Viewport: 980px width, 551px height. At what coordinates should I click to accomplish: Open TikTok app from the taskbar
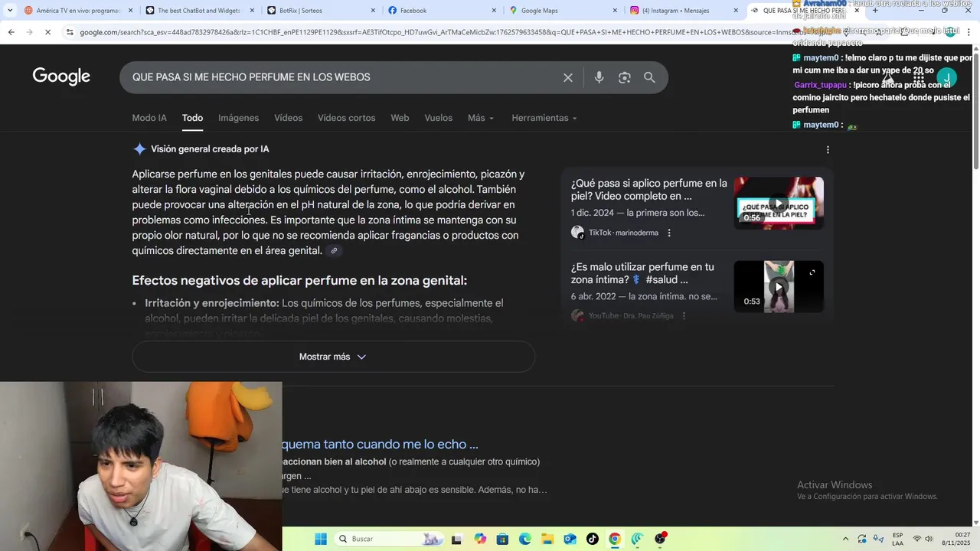[592, 539]
